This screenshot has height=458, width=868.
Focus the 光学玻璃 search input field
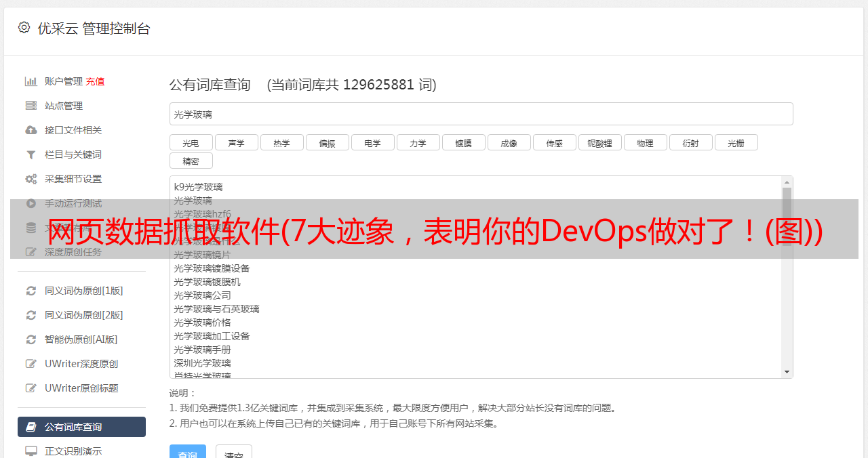tap(481, 114)
